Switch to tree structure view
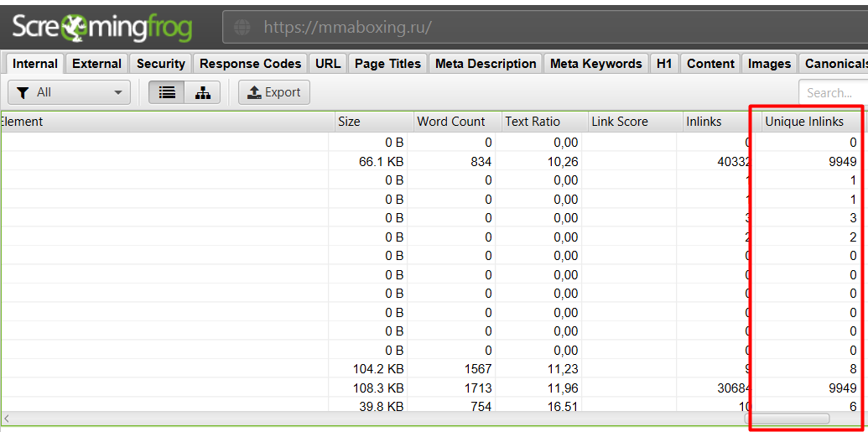 [x=202, y=92]
